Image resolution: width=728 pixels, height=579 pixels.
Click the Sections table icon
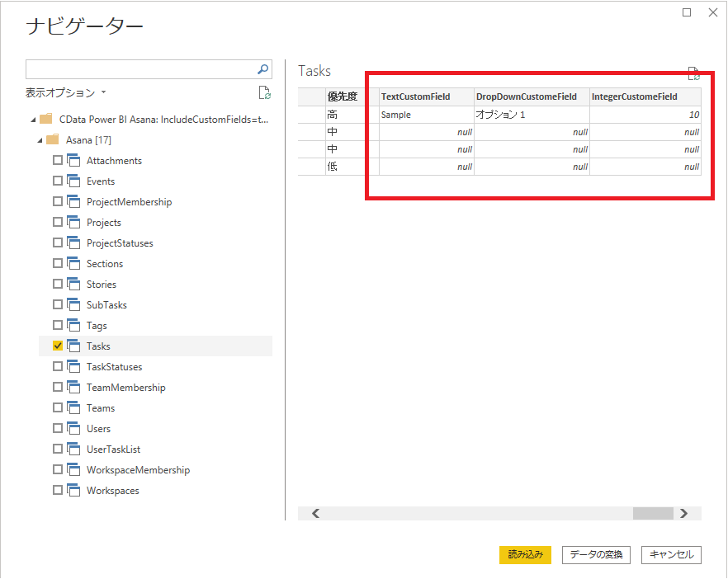tap(73, 264)
